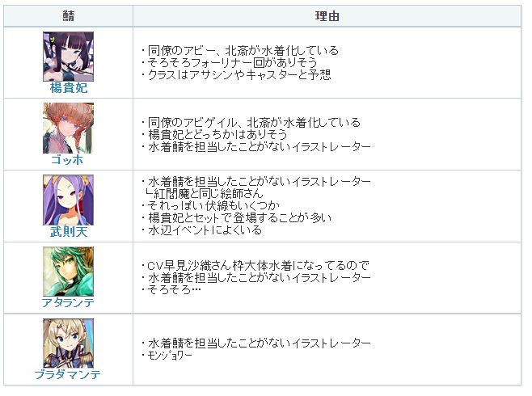532x396 pixels.
Task: Click the 武則天 character portrait icon
Action: click(68, 200)
